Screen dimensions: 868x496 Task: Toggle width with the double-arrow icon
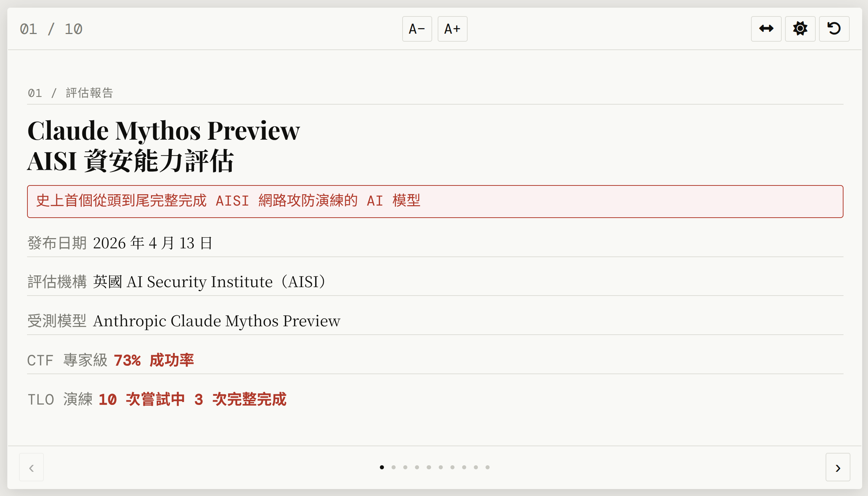(x=766, y=29)
